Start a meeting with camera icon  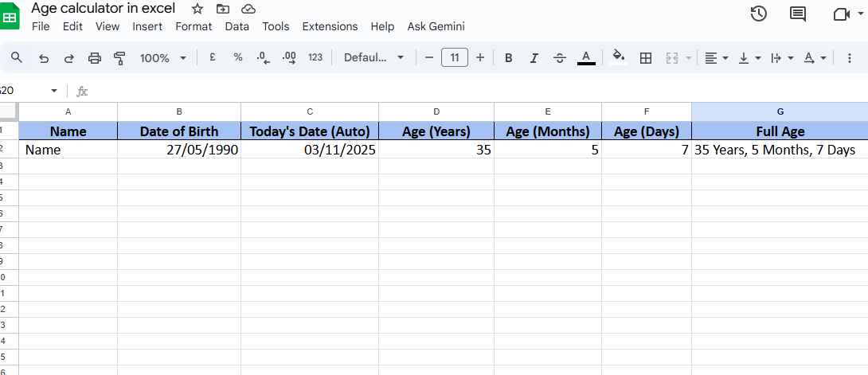[x=842, y=14]
